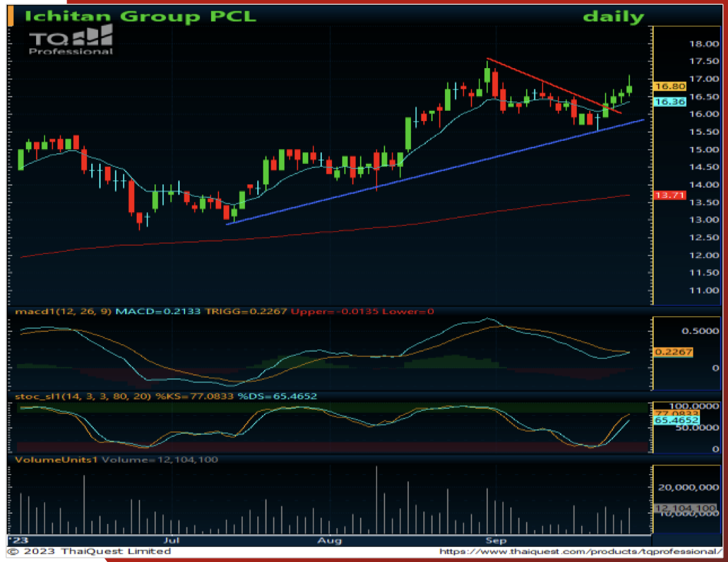Click the 0.2267 MACD axis tag

pos(673,352)
